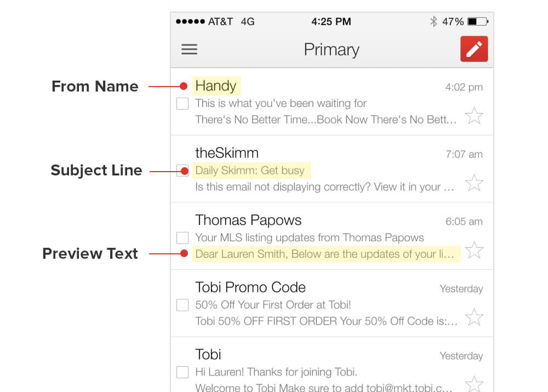Open the Handy sender name
548x392 pixels.
[x=216, y=86]
